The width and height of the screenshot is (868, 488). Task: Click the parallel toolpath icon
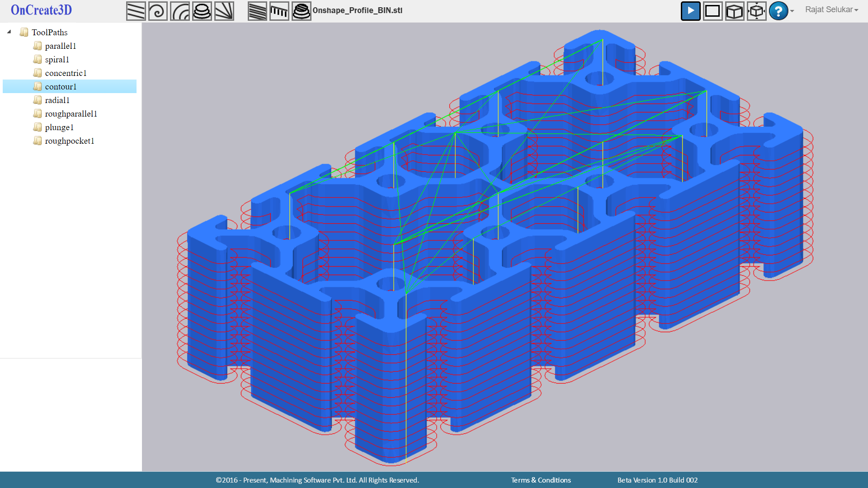tap(136, 11)
